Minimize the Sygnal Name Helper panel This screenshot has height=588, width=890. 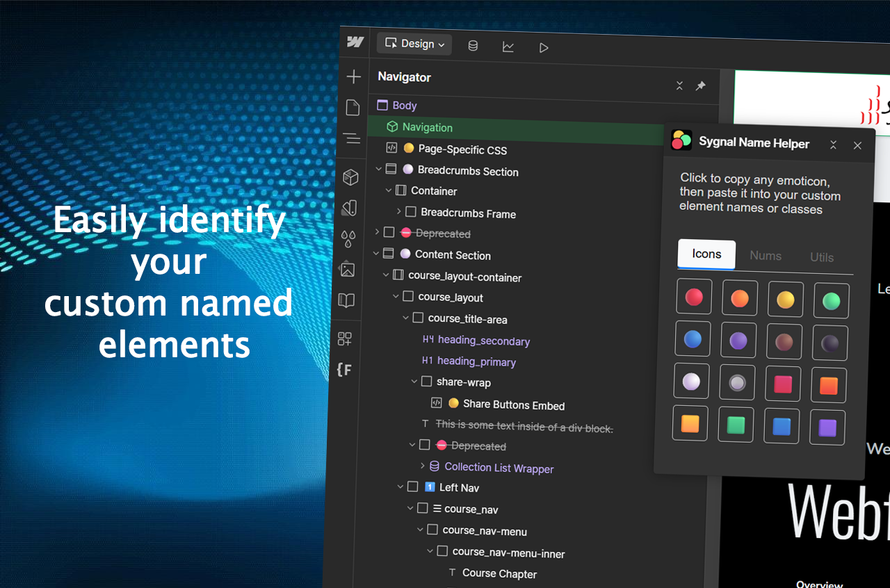click(x=833, y=145)
